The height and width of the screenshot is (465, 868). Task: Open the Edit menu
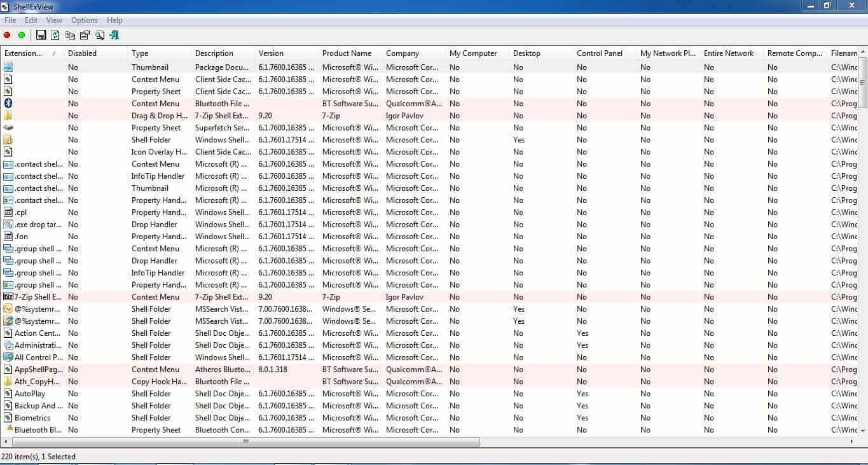pyautogui.click(x=31, y=20)
